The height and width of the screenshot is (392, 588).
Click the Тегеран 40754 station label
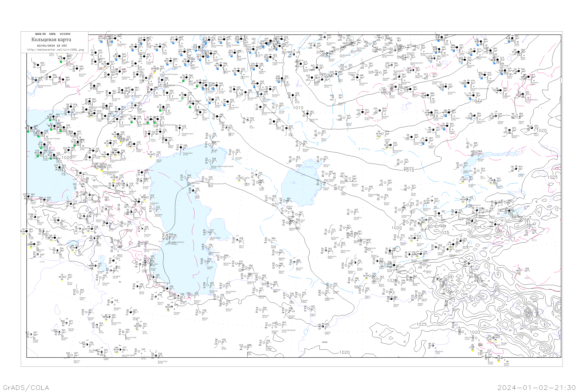(x=177, y=313)
